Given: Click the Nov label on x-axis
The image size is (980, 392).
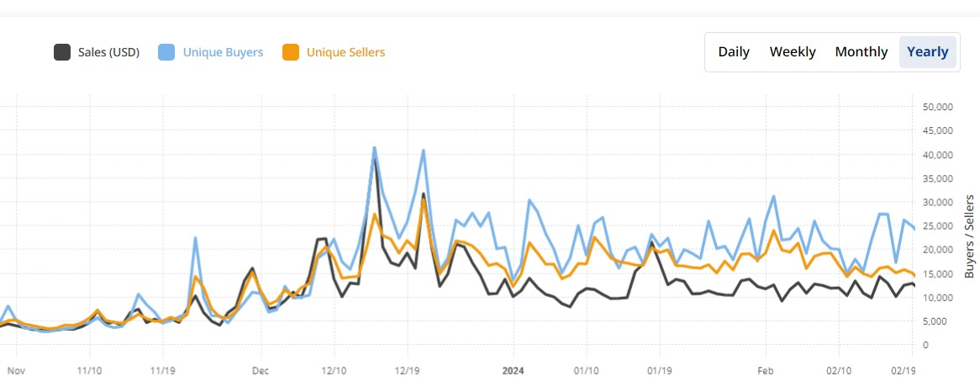Looking at the screenshot, I should click(x=14, y=370).
